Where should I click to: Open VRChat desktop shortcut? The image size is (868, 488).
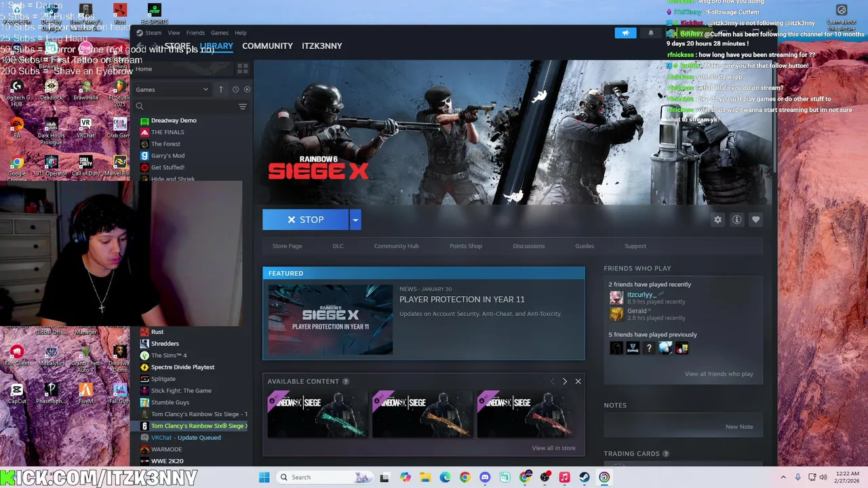(x=85, y=127)
